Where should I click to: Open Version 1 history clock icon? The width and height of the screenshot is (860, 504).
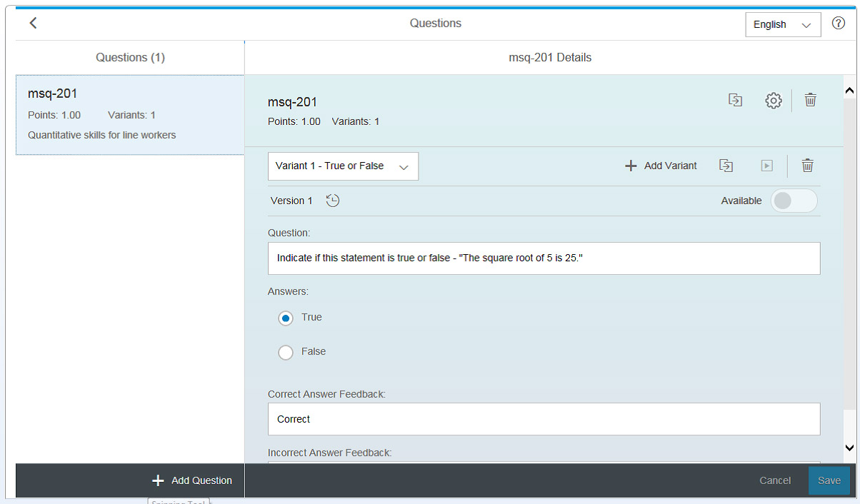(x=333, y=201)
